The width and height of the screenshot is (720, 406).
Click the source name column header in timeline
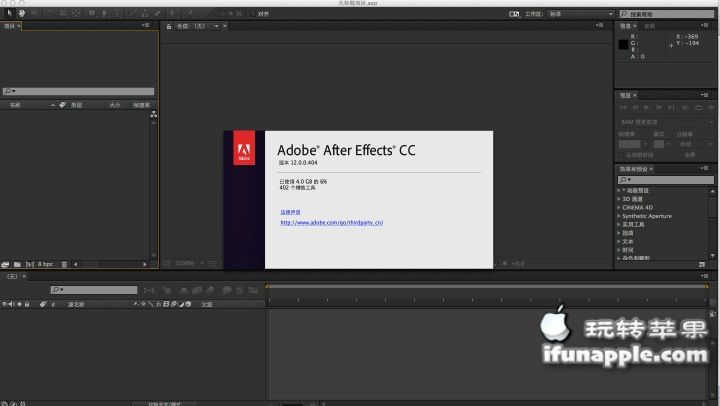click(76, 304)
